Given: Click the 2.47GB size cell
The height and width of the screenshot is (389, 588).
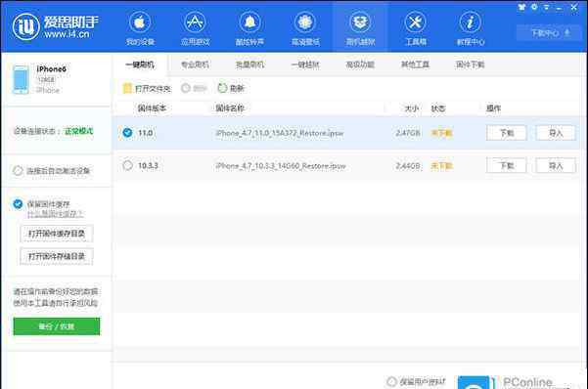Looking at the screenshot, I should coord(408,133).
